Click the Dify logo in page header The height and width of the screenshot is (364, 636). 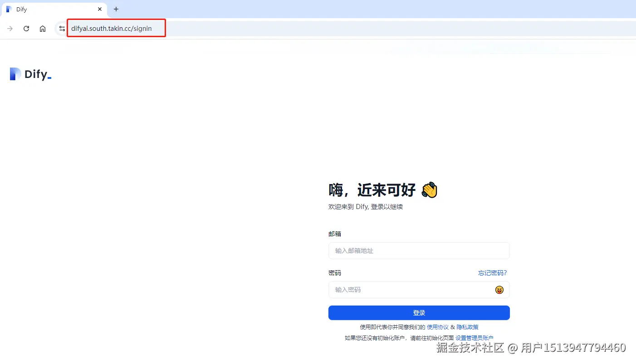(30, 74)
